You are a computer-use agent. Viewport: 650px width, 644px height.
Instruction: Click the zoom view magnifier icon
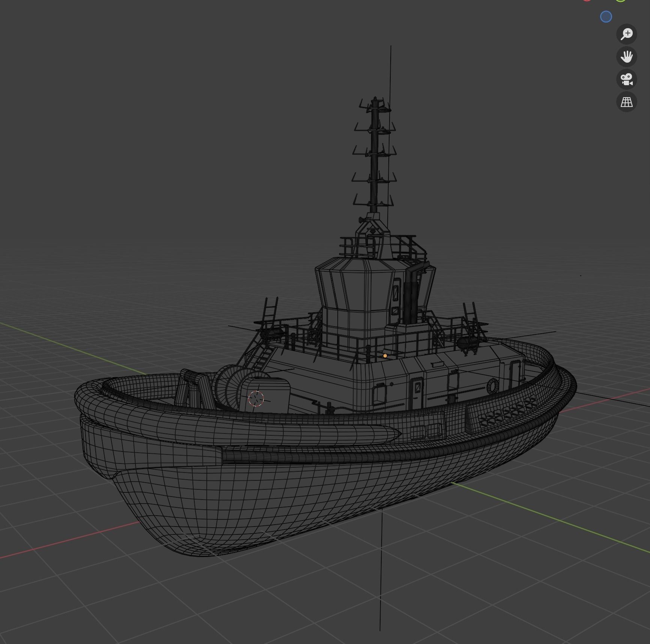coord(627,34)
